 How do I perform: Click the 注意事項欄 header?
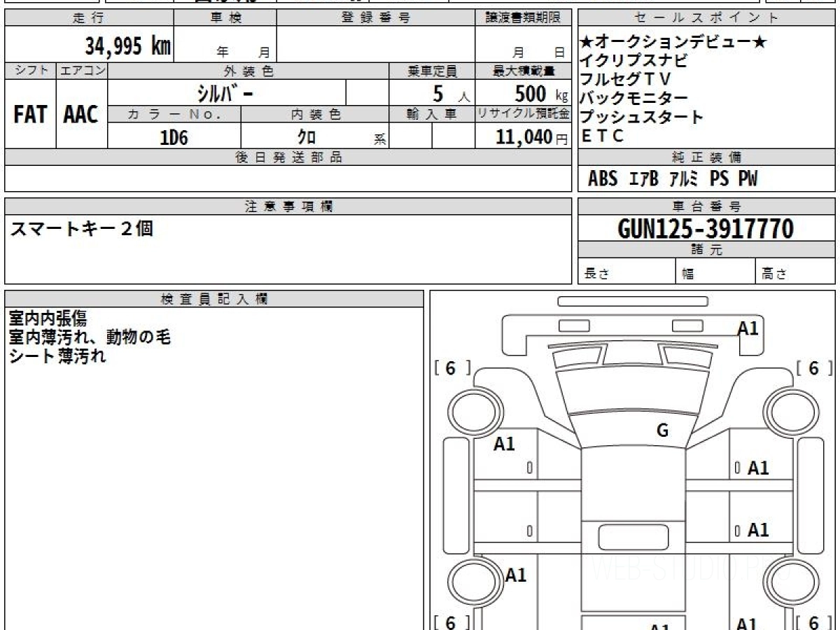(x=288, y=206)
